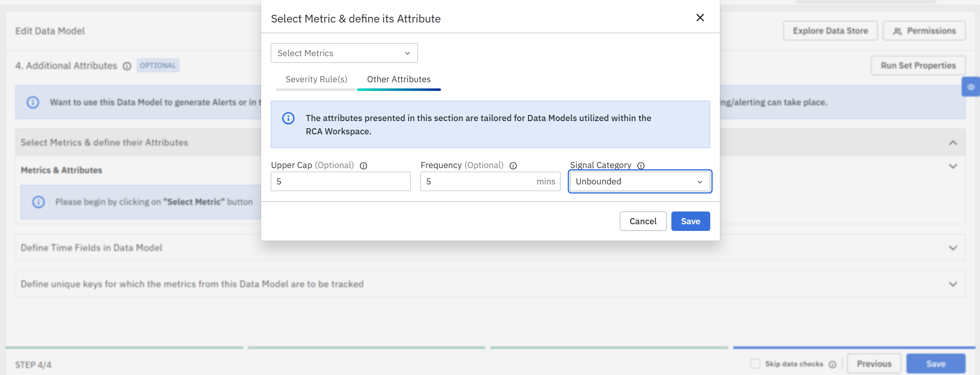
Task: Enable the Skip data checks checkbox
Action: coord(755,363)
